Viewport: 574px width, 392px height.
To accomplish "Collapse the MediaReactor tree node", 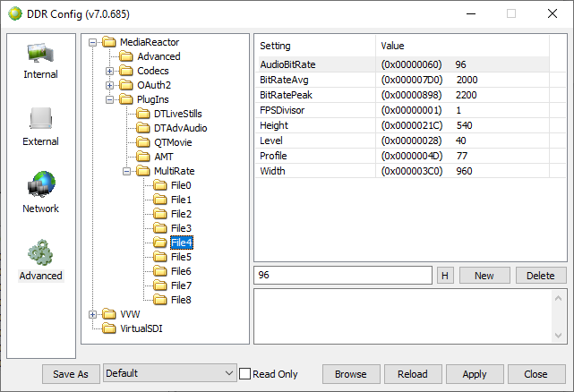I will [x=92, y=42].
